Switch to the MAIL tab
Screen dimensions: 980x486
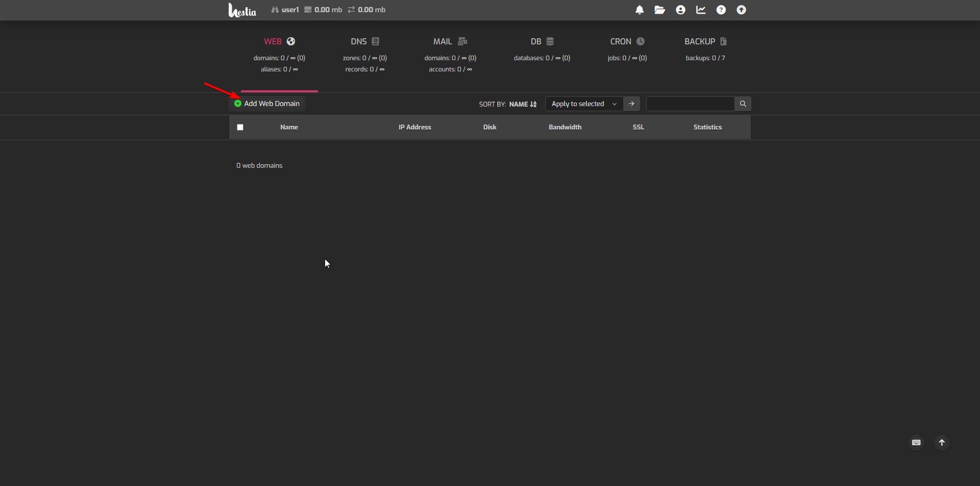[x=450, y=42]
